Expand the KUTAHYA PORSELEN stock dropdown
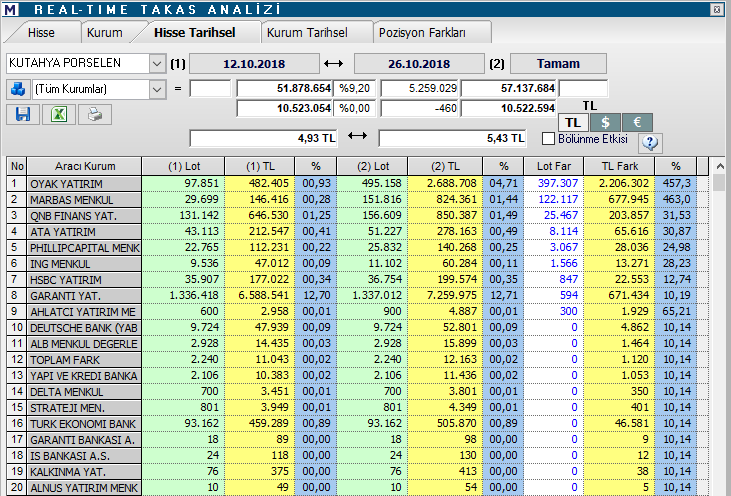The image size is (731, 496). [157, 63]
